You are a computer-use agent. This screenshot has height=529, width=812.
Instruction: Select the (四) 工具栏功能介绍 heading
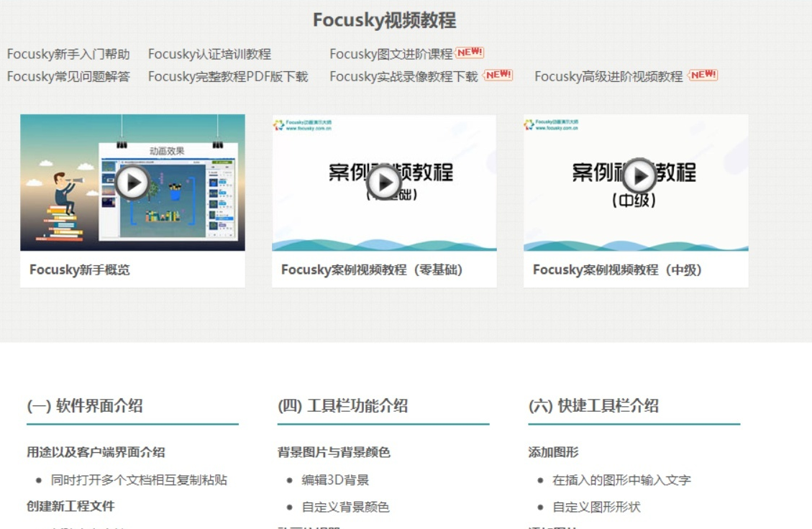point(343,406)
